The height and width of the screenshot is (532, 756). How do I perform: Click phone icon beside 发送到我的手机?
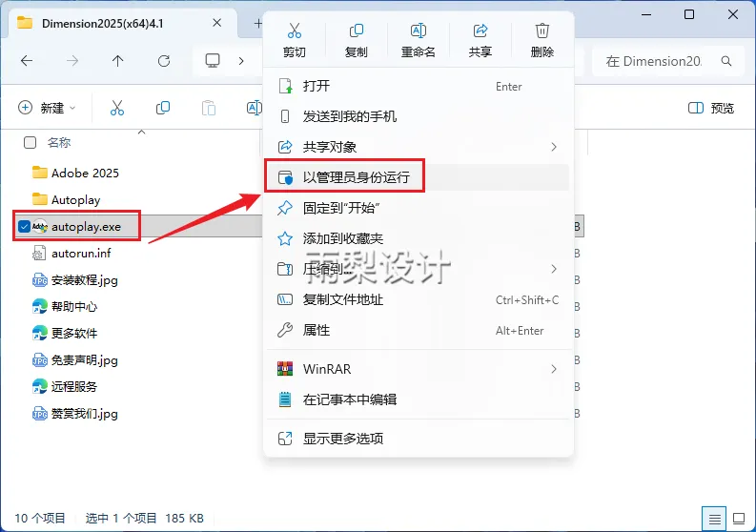tap(285, 116)
